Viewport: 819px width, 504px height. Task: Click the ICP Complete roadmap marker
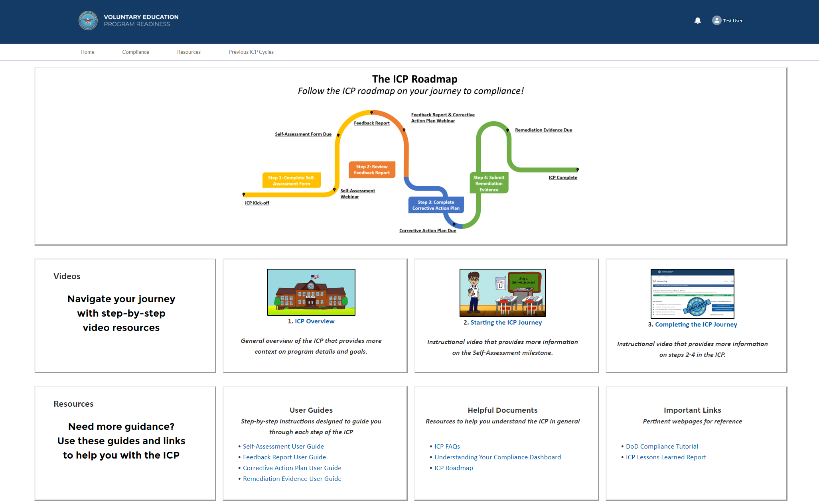click(x=577, y=170)
